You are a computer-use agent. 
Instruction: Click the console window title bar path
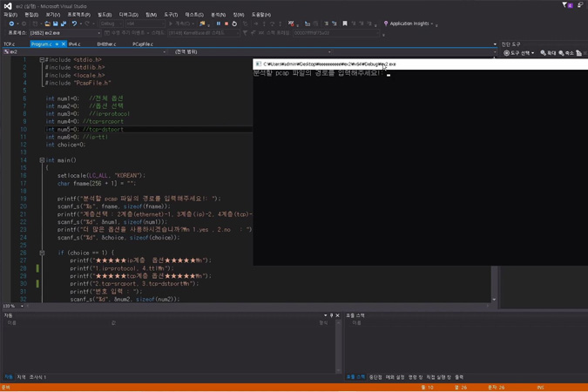pyautogui.click(x=329, y=64)
